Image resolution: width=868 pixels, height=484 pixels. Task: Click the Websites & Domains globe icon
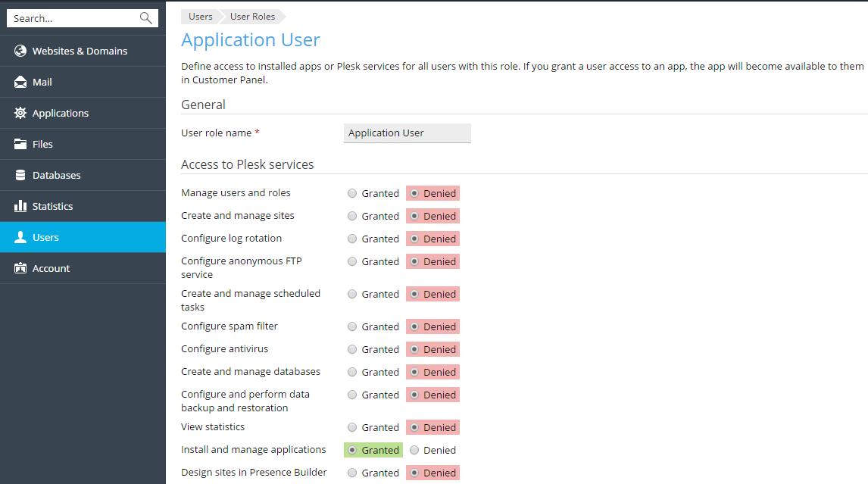[20, 51]
